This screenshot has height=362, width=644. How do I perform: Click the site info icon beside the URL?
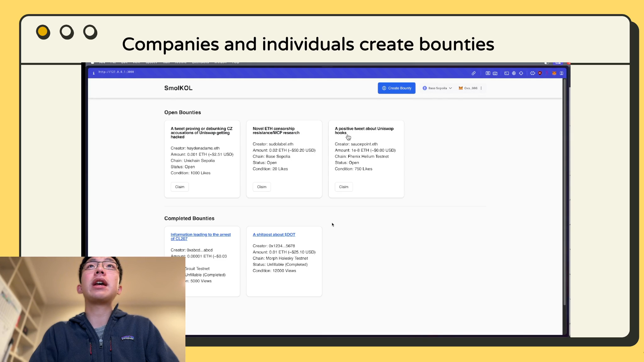click(x=93, y=73)
